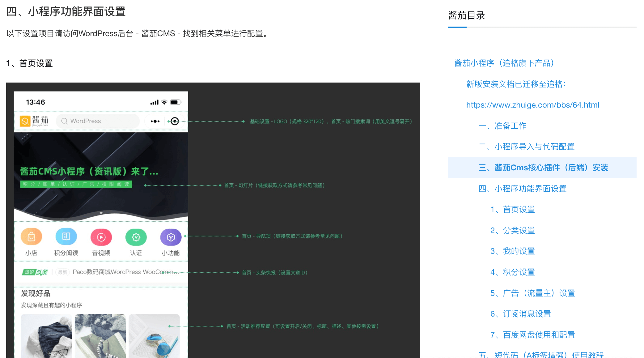644x358 pixels.
Task: Jump to 2、分类设置
Action: (x=512, y=230)
